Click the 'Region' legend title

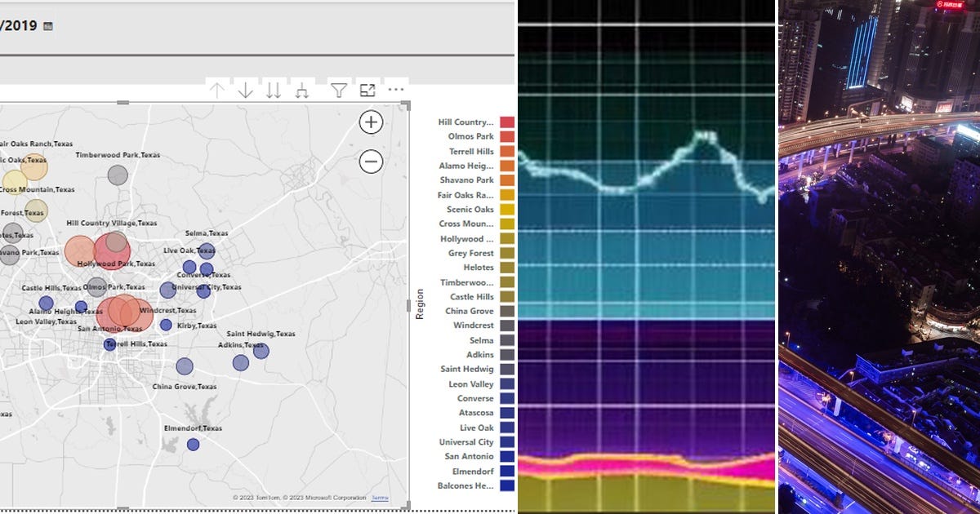[420, 304]
